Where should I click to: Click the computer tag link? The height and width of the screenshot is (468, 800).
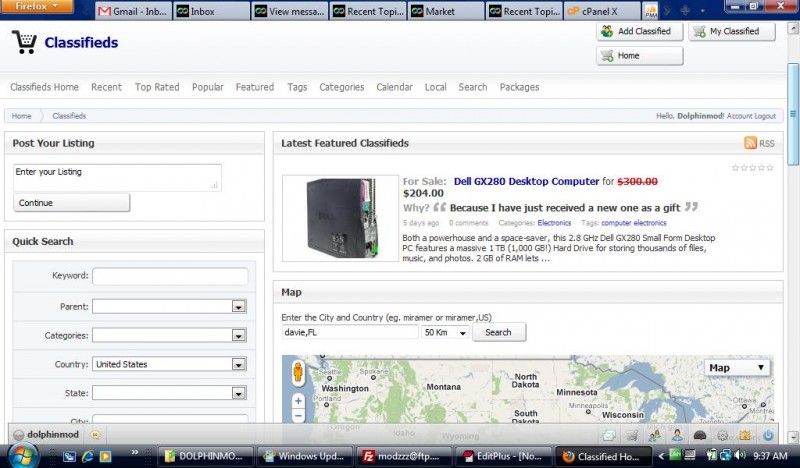pos(616,223)
